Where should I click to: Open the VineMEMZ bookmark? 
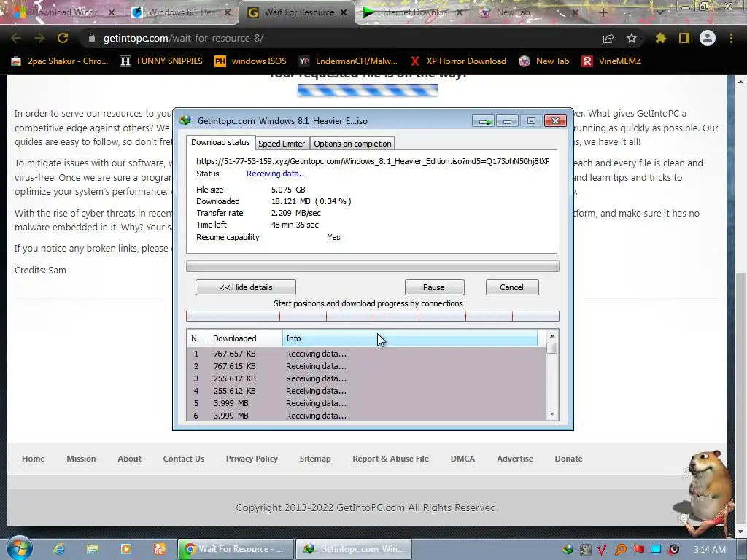(x=611, y=61)
